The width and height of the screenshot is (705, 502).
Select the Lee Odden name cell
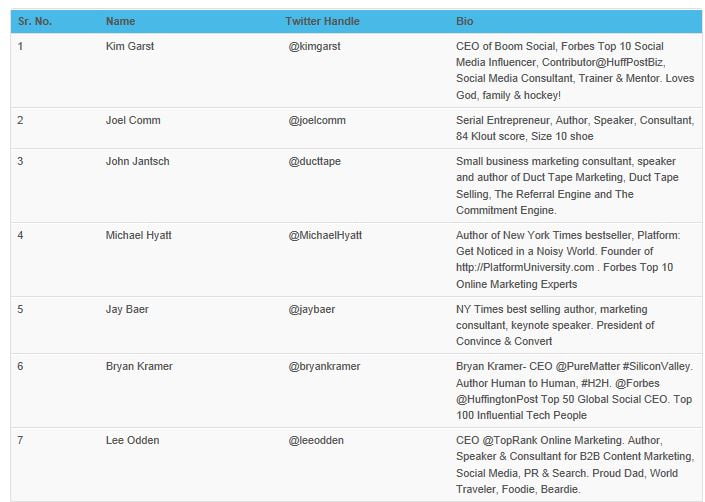(x=131, y=440)
